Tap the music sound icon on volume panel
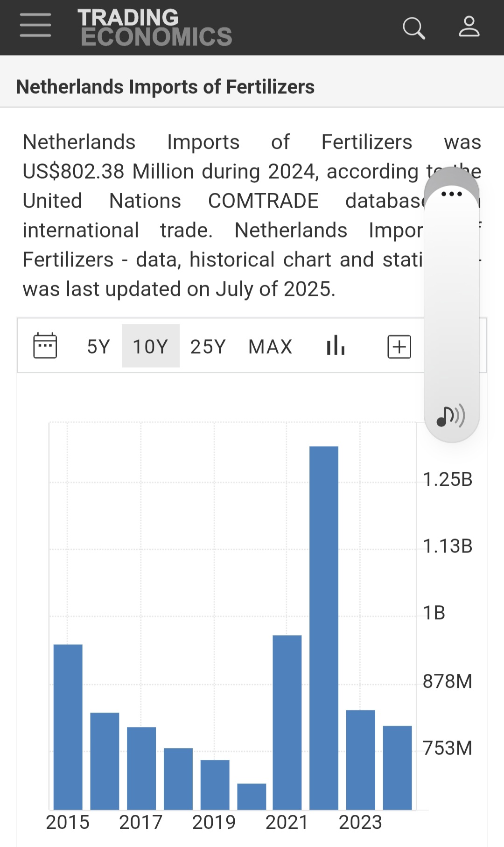 450,416
